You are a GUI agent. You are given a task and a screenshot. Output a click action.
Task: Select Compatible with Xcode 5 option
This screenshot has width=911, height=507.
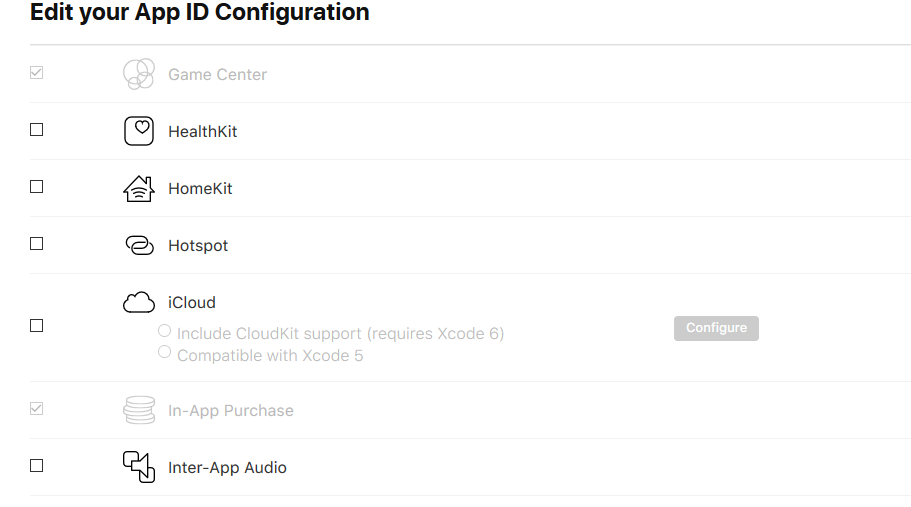coord(165,352)
